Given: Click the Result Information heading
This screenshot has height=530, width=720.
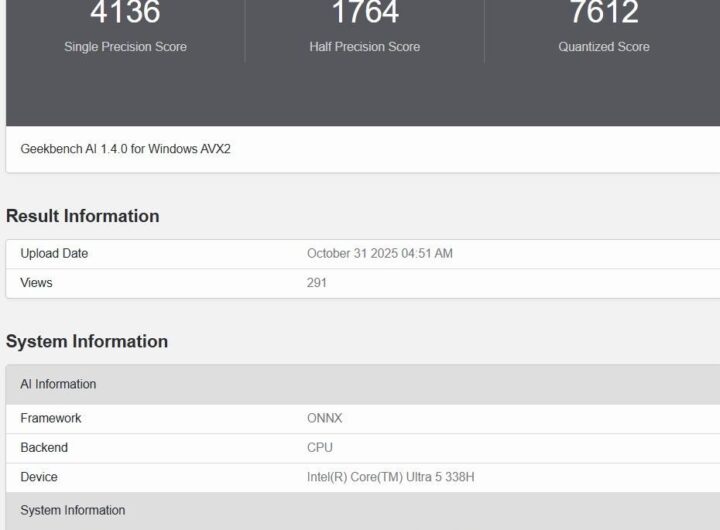Looking at the screenshot, I should 82,216.
